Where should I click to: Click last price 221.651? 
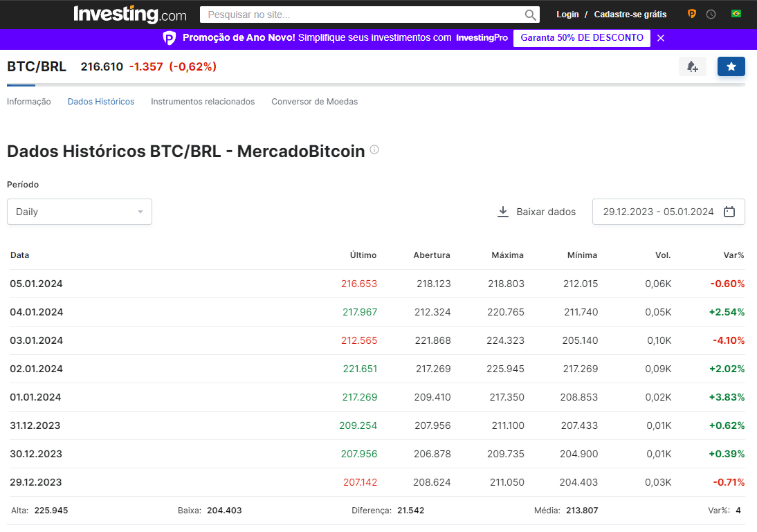(360, 369)
